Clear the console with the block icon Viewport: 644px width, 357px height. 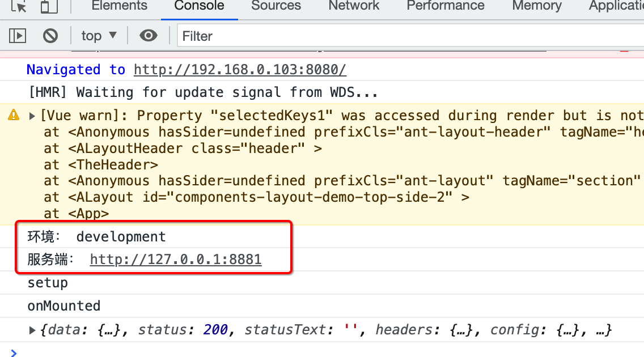[x=50, y=36]
